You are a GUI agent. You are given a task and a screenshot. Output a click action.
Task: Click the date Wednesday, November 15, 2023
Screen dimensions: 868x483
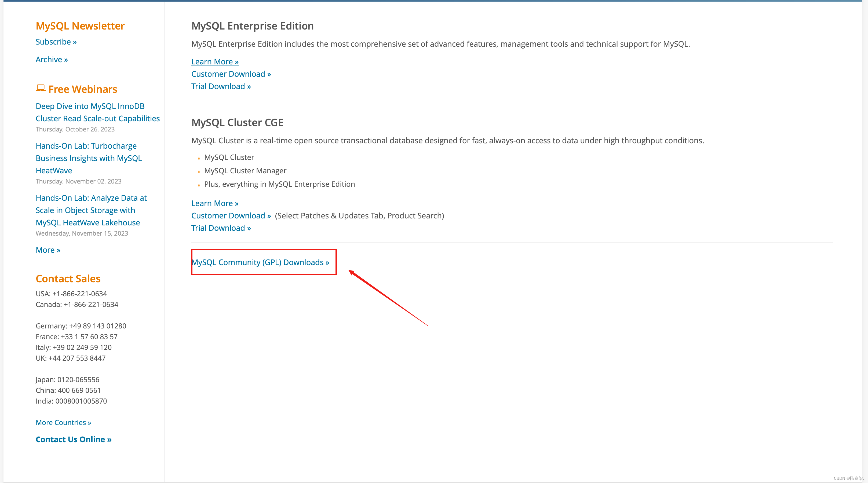[82, 233]
